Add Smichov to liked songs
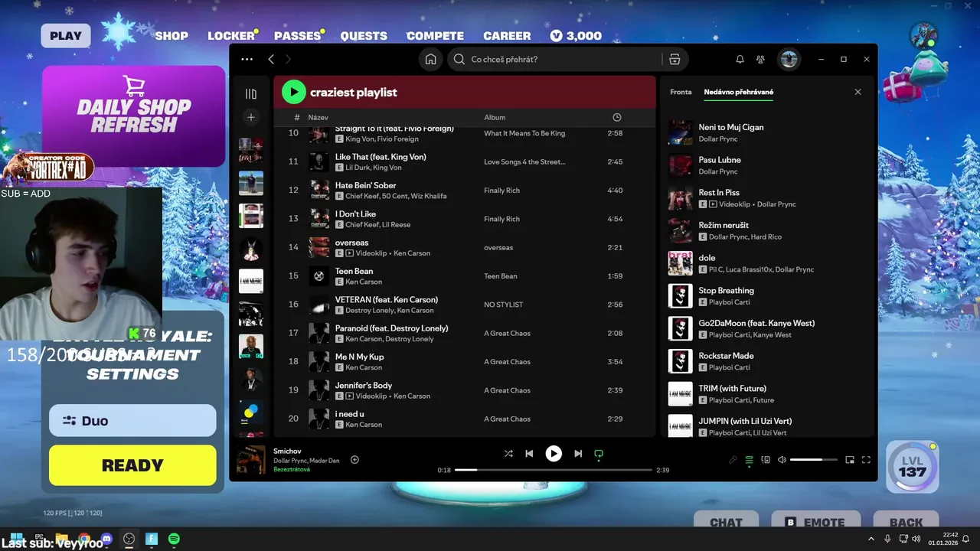Image resolution: width=980 pixels, height=551 pixels. coord(354,460)
